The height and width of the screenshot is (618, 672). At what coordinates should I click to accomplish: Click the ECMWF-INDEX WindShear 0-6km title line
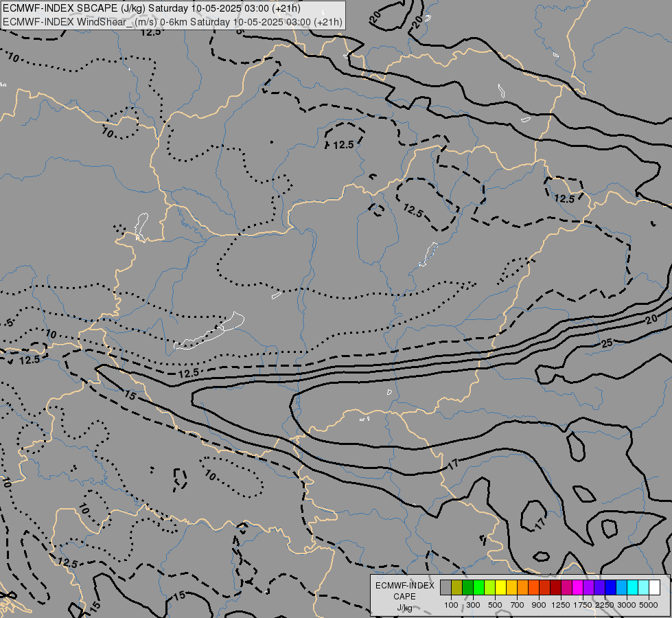173,22
